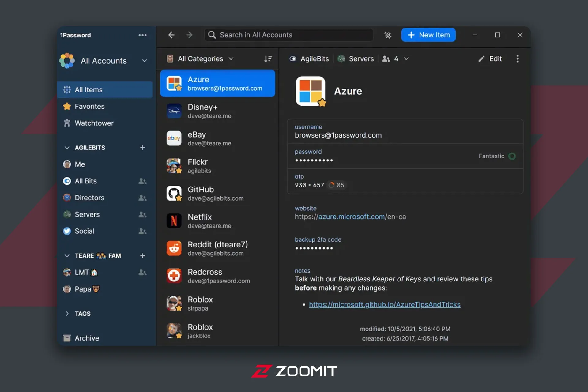Click the Fantastic password strength ring
The width and height of the screenshot is (588, 392).
click(512, 156)
